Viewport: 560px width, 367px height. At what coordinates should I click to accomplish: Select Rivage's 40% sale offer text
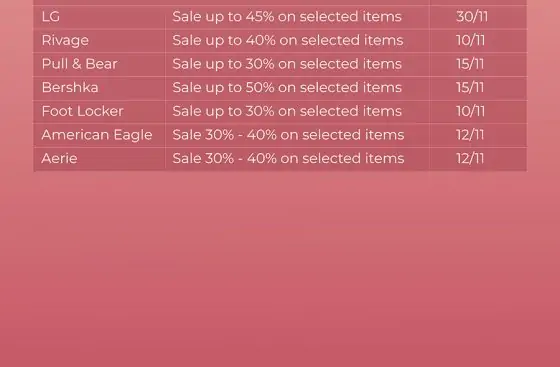point(288,40)
